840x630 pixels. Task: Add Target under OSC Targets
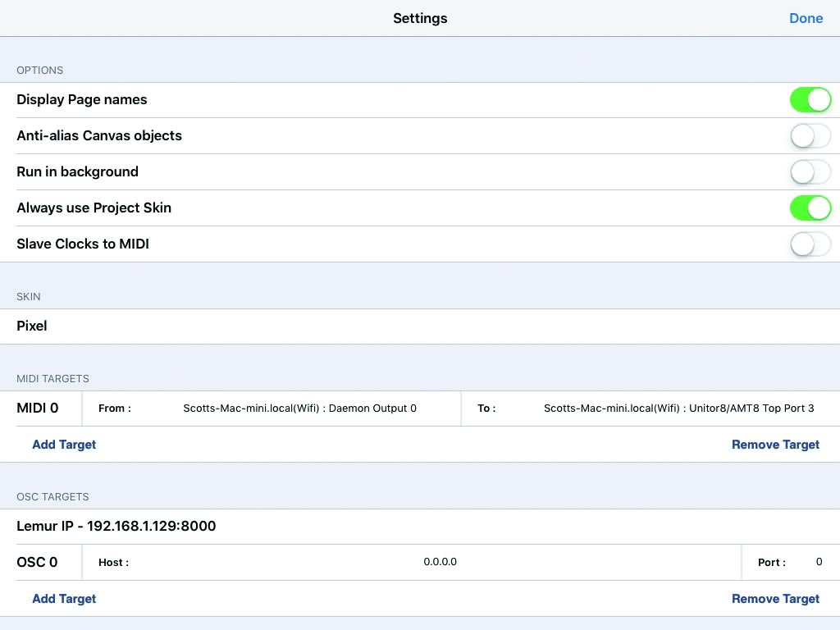click(x=64, y=599)
